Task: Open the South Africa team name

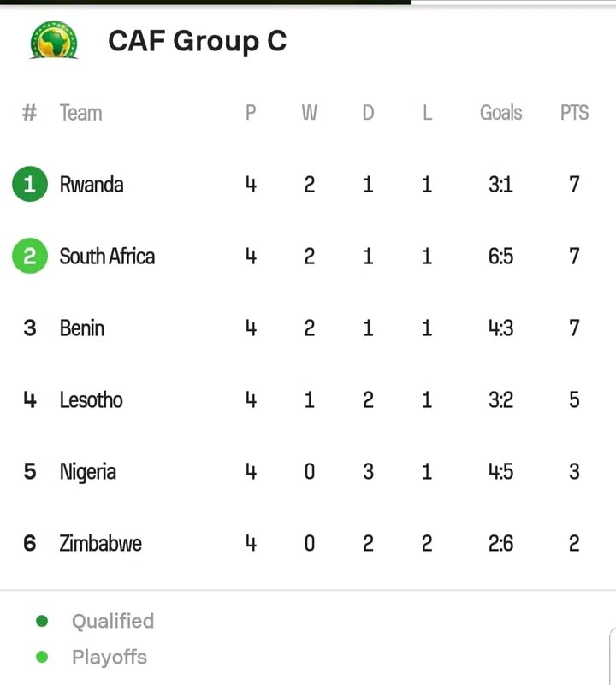Action: tap(107, 256)
